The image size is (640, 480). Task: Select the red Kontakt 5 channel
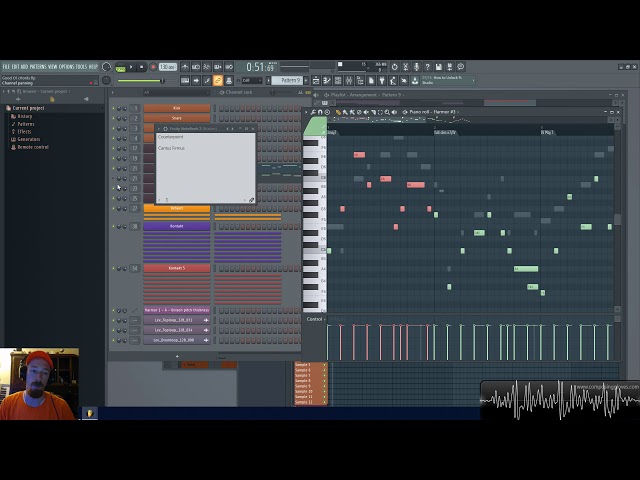(177, 268)
